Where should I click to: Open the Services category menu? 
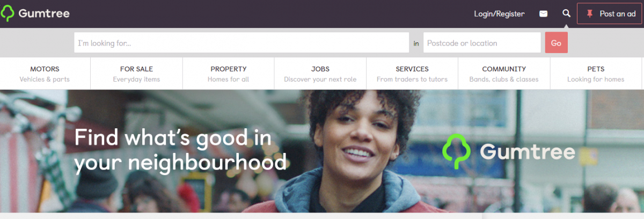[412, 74]
